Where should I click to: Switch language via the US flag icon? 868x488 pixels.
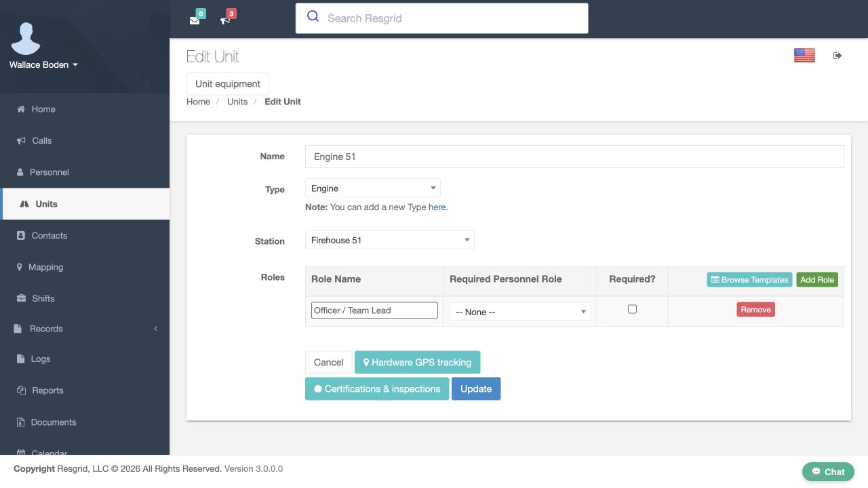pyautogui.click(x=804, y=56)
